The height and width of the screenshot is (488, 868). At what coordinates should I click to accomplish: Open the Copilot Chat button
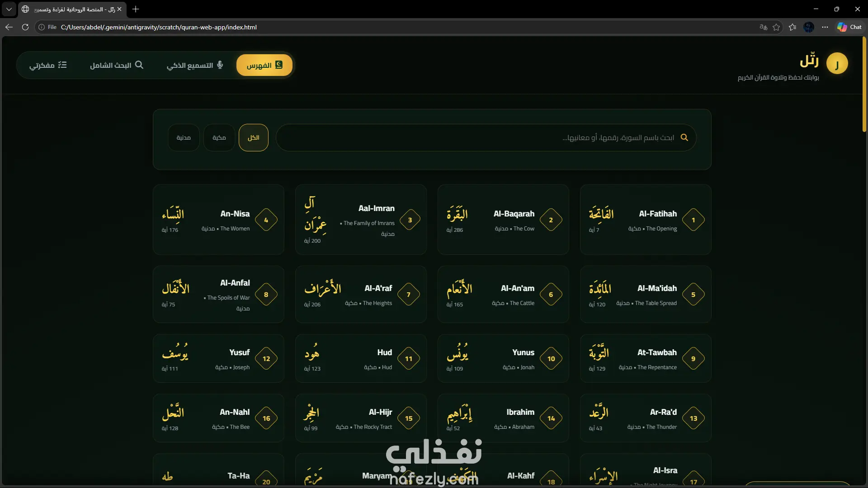849,27
